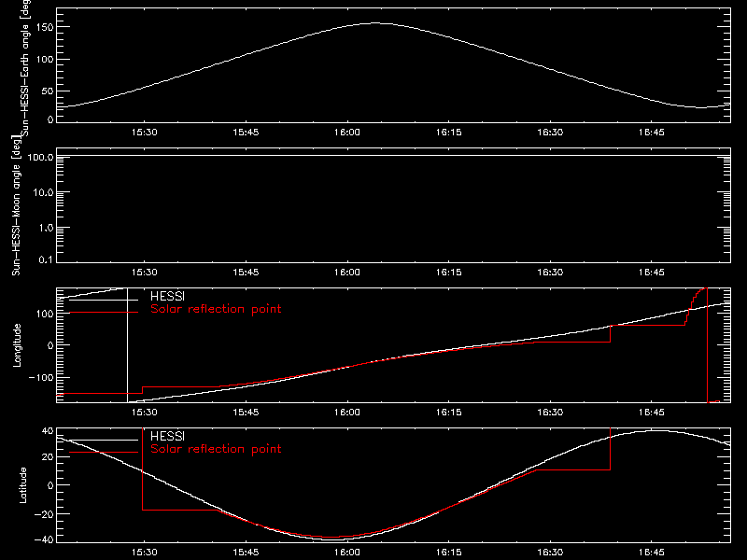
Task: Click 16:30 under the Latitude plot
Action: coord(550,553)
